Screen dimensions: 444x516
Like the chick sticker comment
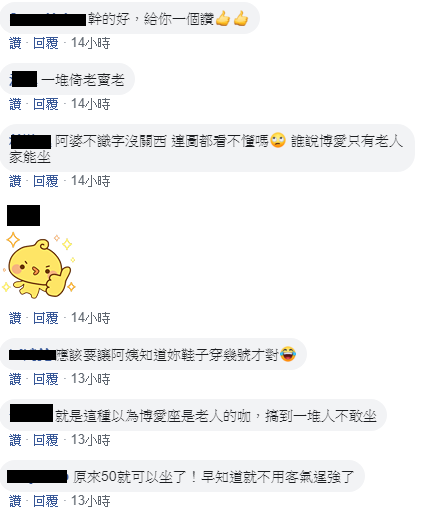click(x=15, y=318)
